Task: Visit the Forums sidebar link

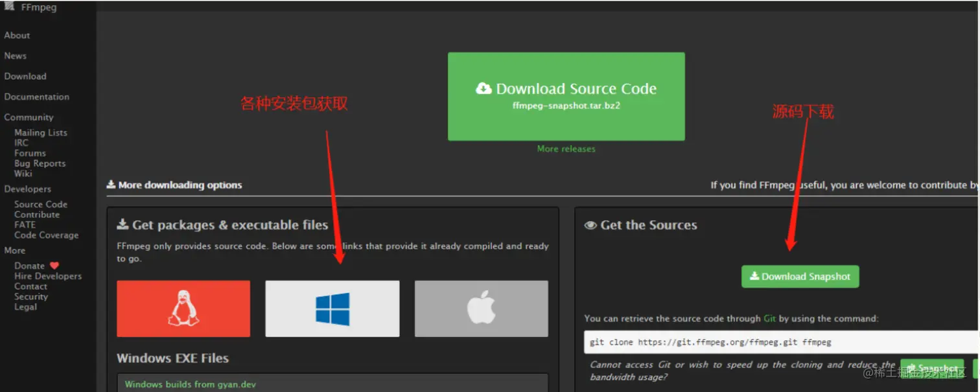Action: 30,154
